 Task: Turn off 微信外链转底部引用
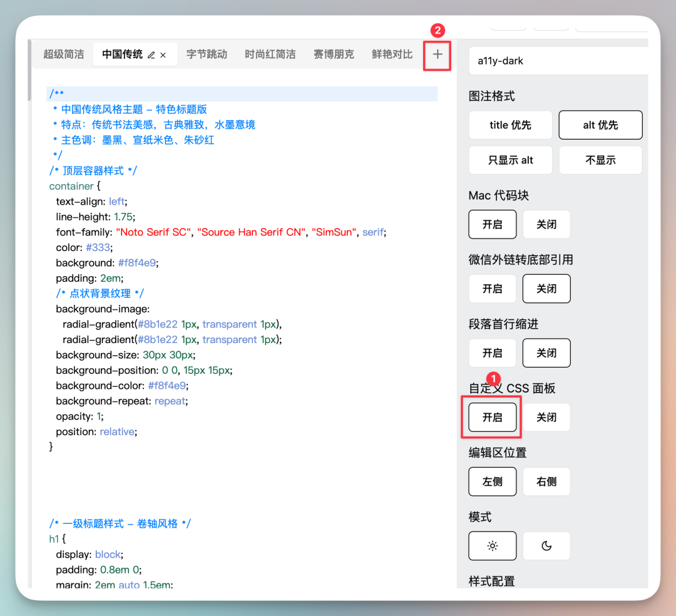pyautogui.click(x=546, y=289)
